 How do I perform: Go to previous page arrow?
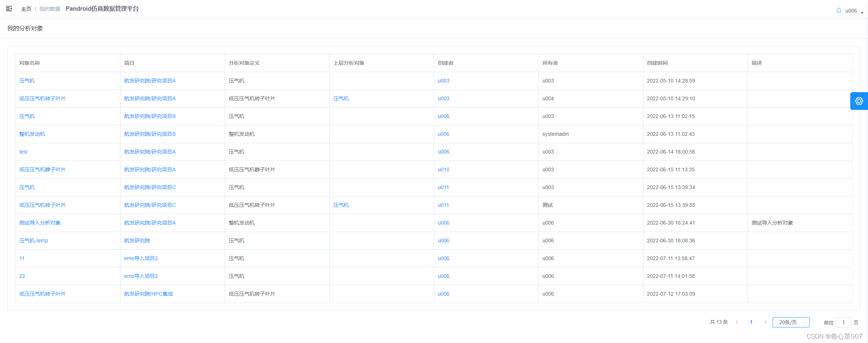click(736, 322)
